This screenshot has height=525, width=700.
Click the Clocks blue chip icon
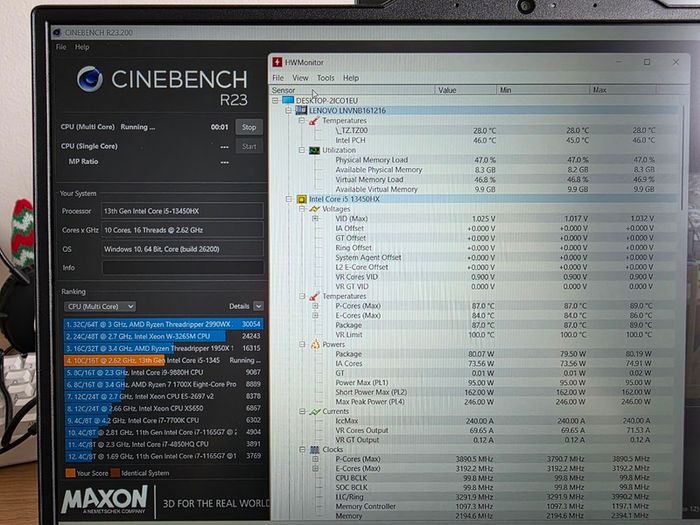tap(315, 449)
